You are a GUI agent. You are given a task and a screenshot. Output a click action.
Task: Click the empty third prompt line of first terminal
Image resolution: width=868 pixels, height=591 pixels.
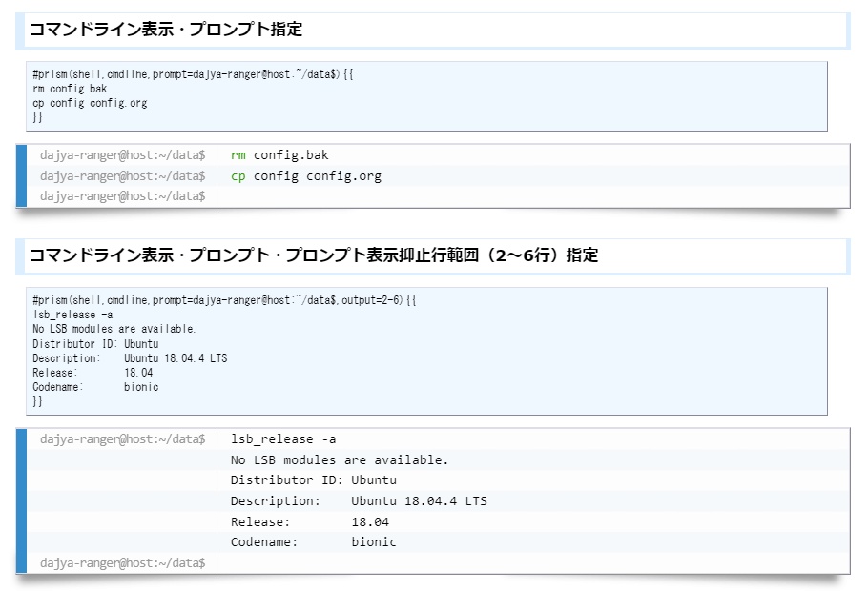pos(124,196)
